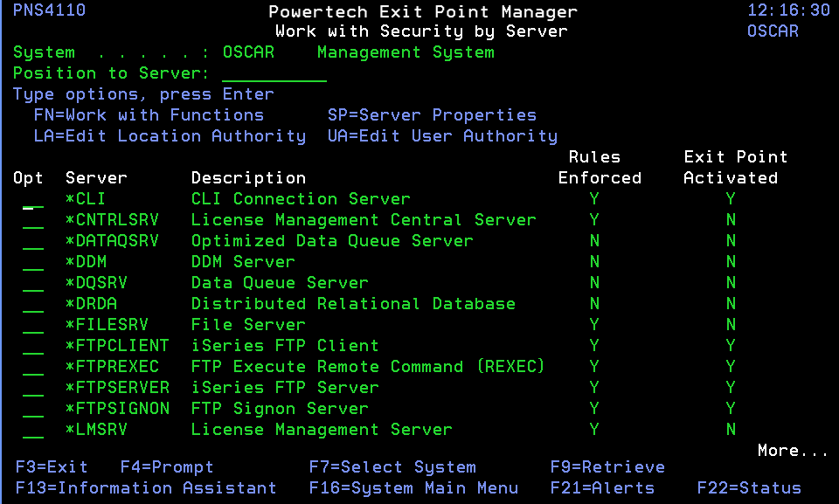Click the Opt field beside *LMSRV
Screen dimensions: 839x504
(33, 430)
